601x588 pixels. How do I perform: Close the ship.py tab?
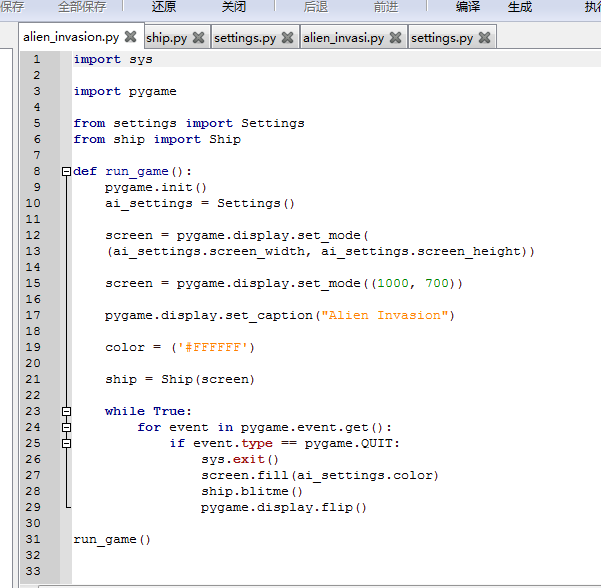point(198,38)
